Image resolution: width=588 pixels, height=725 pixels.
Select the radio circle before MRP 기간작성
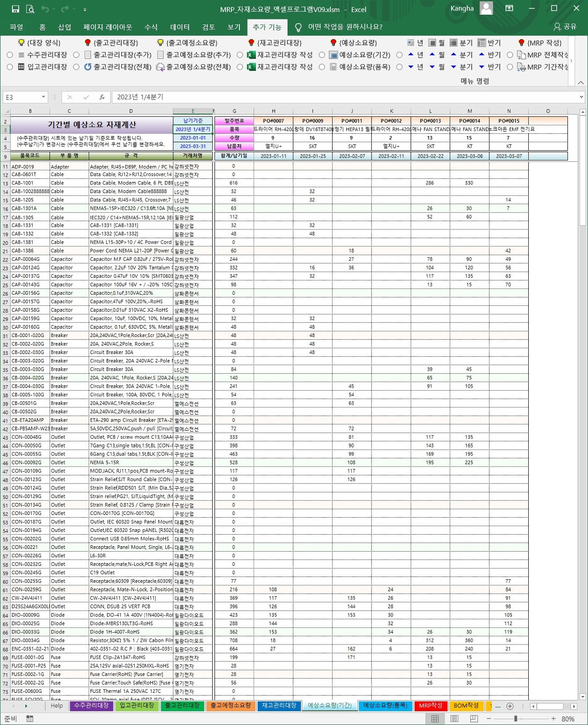[510, 67]
